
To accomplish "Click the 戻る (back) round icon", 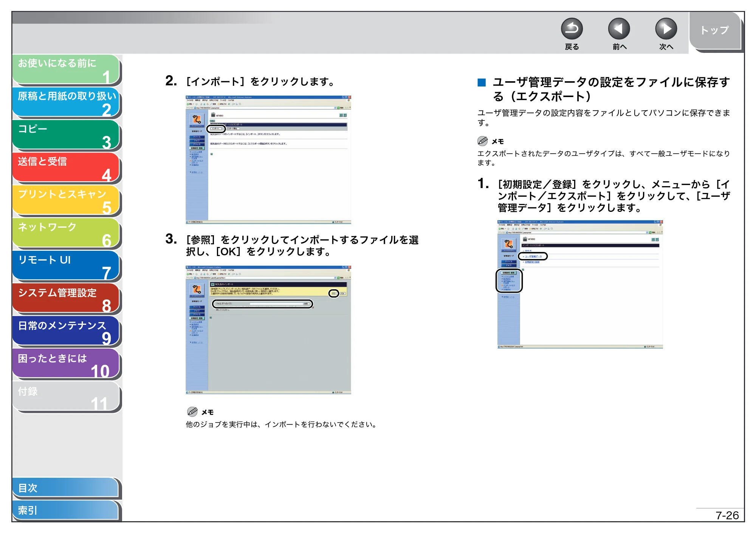I will point(572,29).
